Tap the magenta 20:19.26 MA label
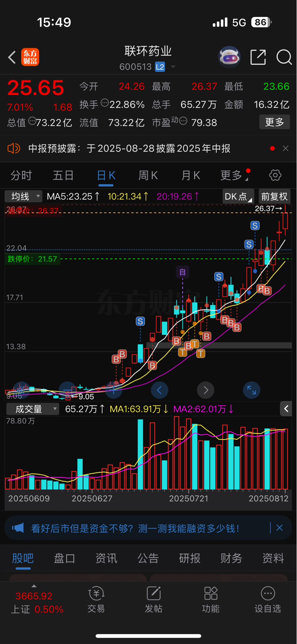 click(178, 196)
